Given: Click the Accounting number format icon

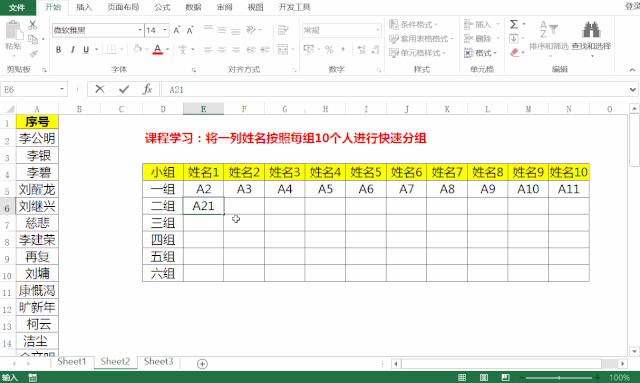Looking at the screenshot, I should pos(309,50).
